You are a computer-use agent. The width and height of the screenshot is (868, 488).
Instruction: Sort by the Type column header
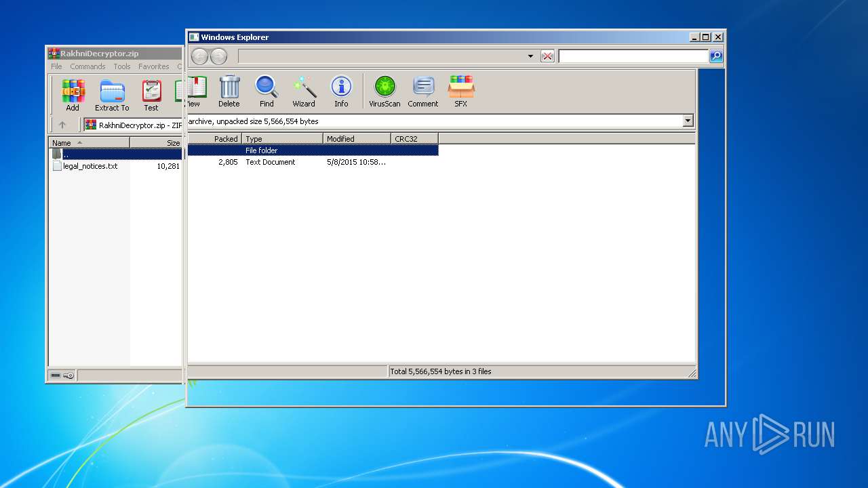tap(282, 139)
